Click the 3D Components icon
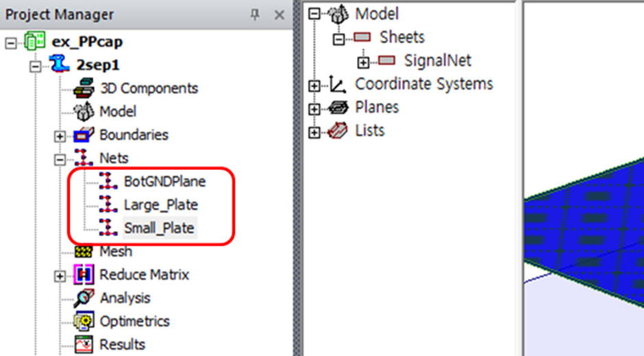Viewport: 644px width, 356px height. (x=86, y=88)
